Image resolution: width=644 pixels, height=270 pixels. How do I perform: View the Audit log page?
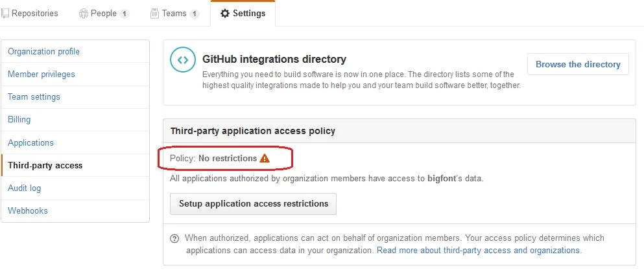click(x=25, y=188)
